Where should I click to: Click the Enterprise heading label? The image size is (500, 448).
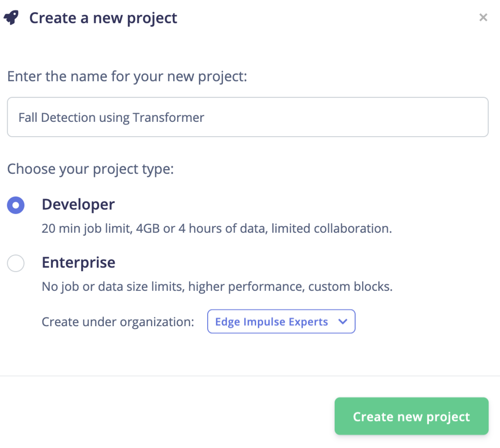(78, 263)
